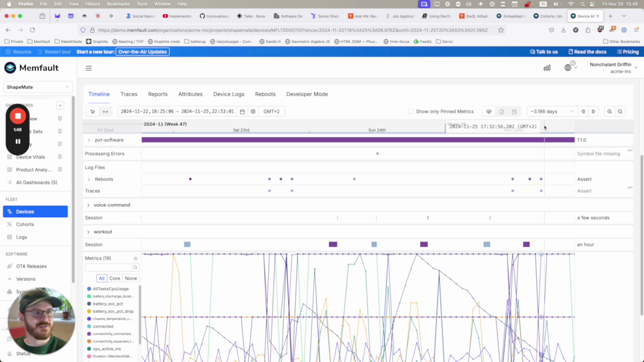Click the zoom out magnifier icon
The image size is (644, 362).
click(x=620, y=112)
